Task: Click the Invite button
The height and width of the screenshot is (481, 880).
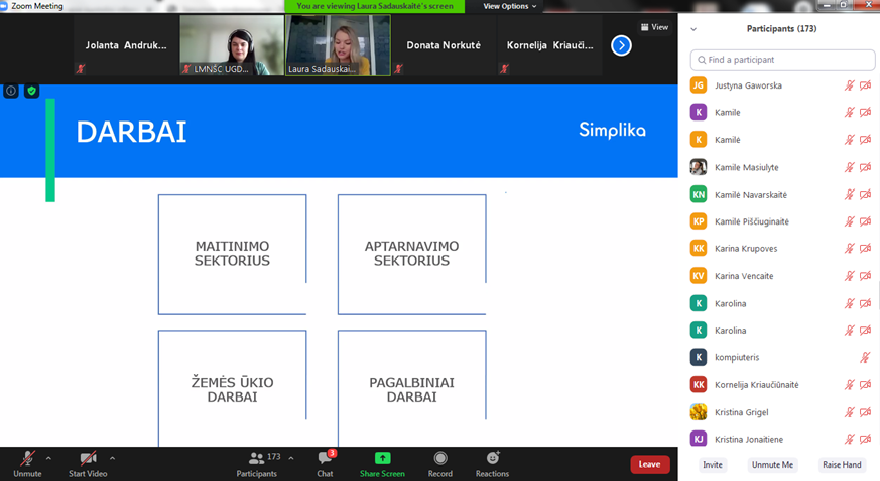Action: tap(712, 465)
